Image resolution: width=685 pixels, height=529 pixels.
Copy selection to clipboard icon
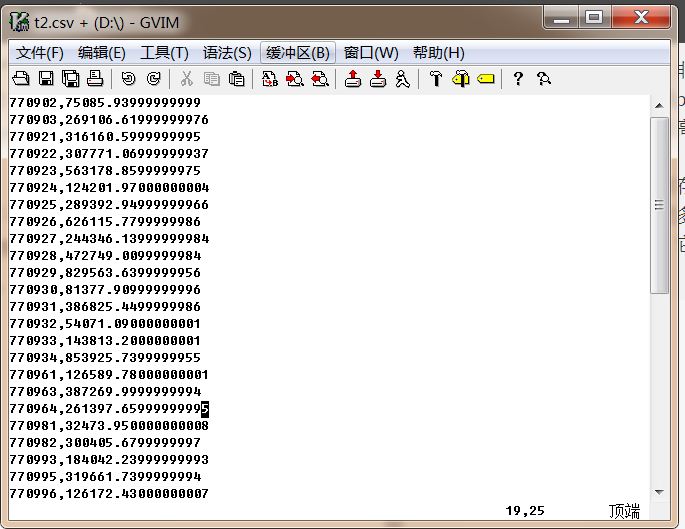[211, 79]
